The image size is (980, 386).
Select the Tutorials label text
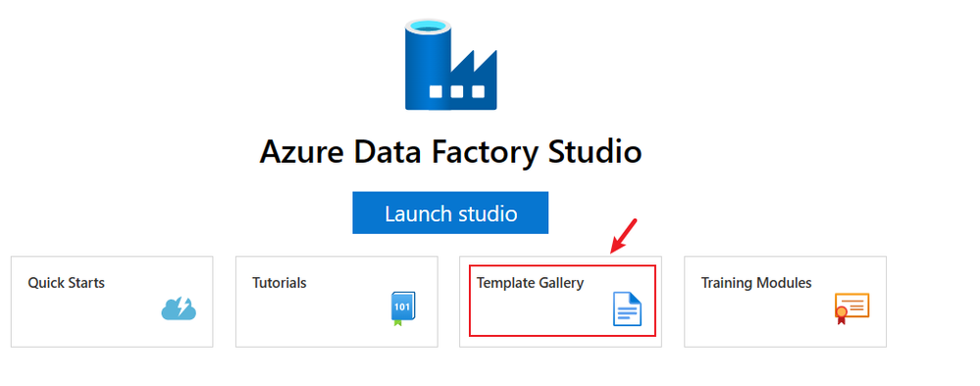[x=280, y=283]
